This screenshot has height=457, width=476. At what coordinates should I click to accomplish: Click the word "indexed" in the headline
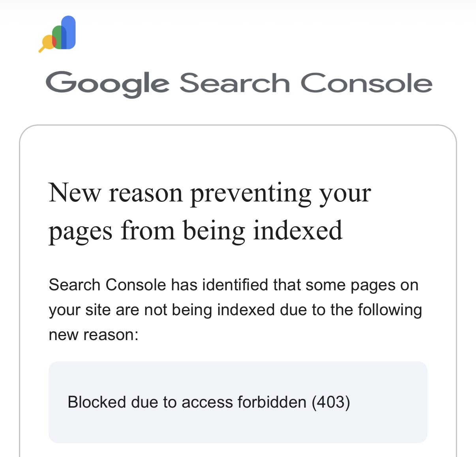coord(298,230)
